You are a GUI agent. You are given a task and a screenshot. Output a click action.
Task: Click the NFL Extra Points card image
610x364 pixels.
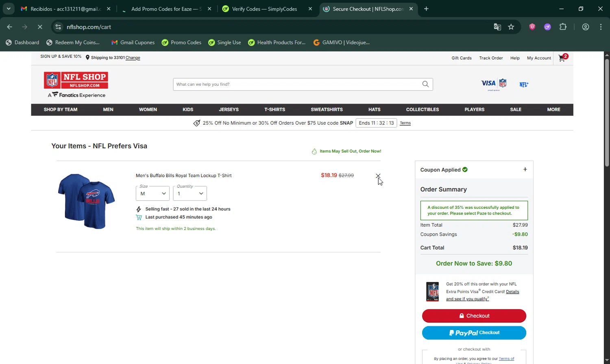coord(432,291)
